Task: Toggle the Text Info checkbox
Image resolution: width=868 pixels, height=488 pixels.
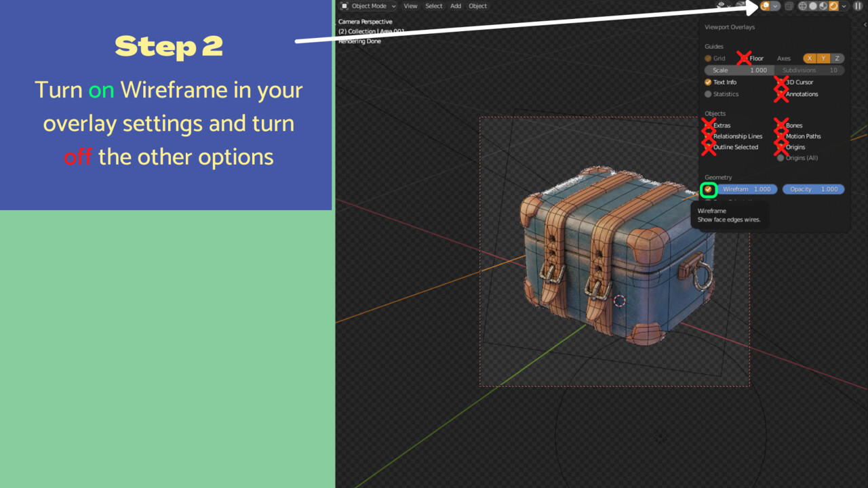Action: (x=708, y=82)
